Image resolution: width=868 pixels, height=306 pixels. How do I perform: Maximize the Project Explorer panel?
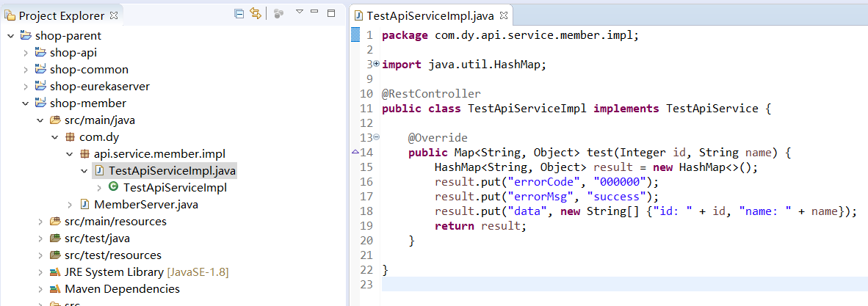(x=331, y=12)
